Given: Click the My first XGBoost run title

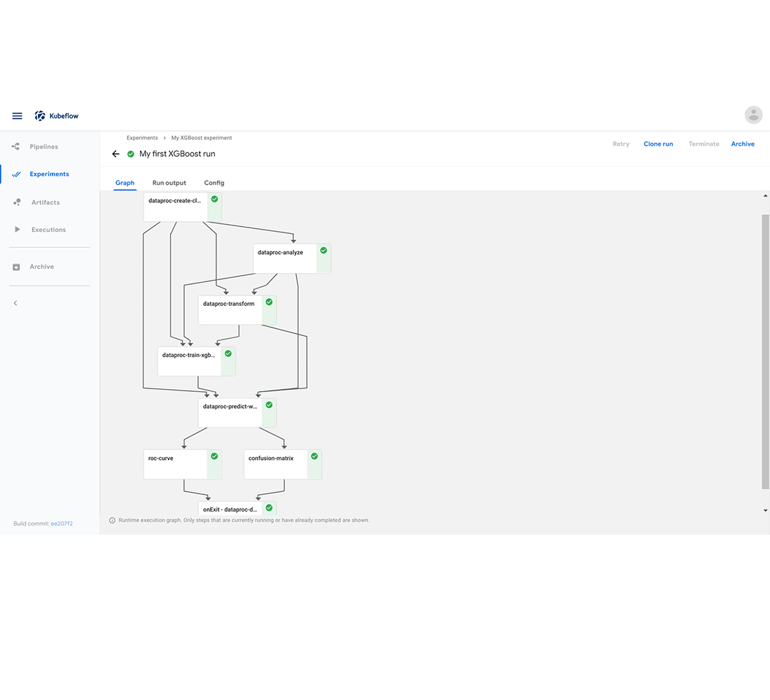Looking at the screenshot, I should tap(177, 154).
